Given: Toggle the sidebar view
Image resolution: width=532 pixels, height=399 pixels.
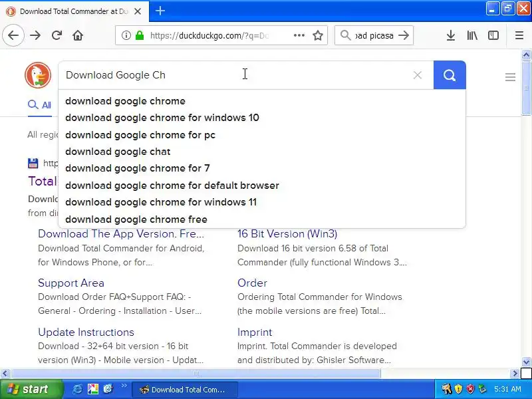Looking at the screenshot, I should 493,35.
